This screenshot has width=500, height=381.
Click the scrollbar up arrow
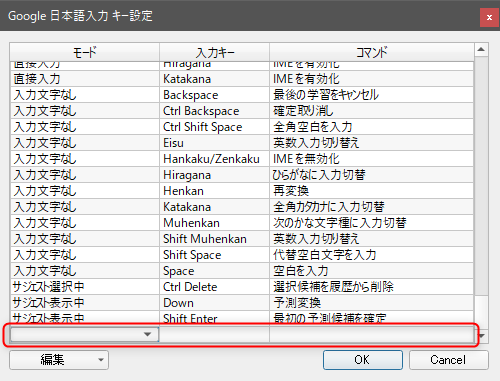pyautogui.click(x=481, y=50)
